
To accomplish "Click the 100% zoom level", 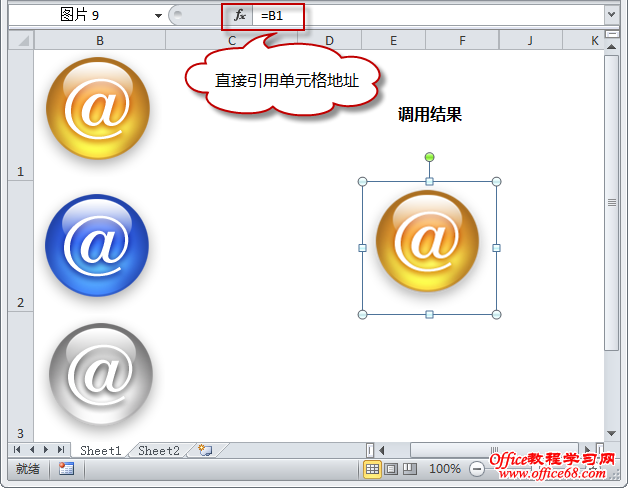I will tap(445, 468).
